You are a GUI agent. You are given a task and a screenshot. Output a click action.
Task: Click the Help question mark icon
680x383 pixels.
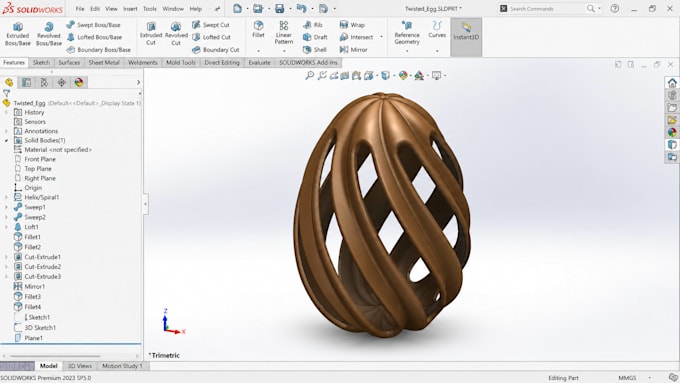click(615, 9)
